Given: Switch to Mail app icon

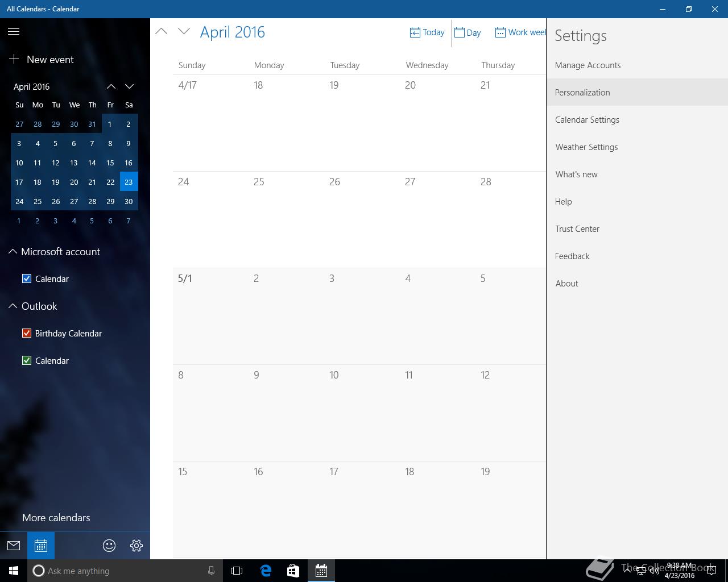Looking at the screenshot, I should [x=14, y=546].
